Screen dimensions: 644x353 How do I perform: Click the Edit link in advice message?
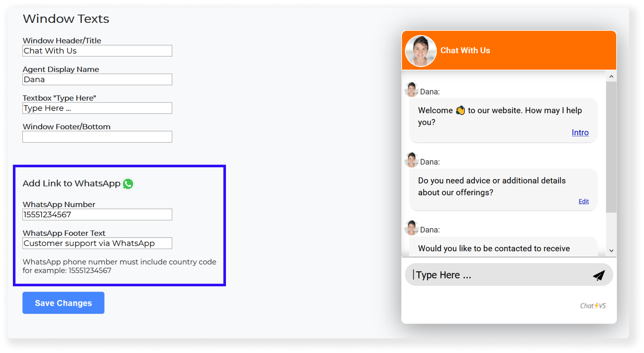tap(584, 201)
